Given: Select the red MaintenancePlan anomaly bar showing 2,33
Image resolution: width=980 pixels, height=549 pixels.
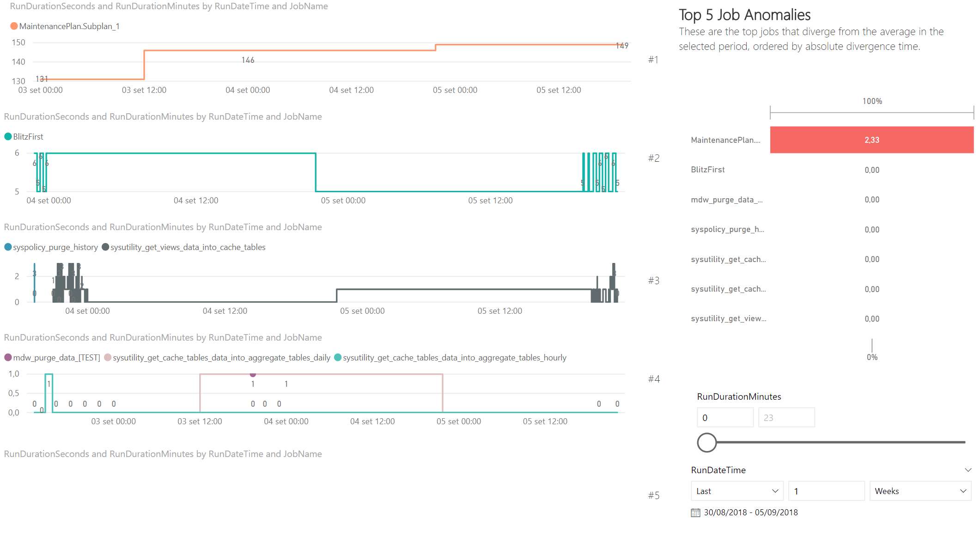Looking at the screenshot, I should [x=871, y=140].
